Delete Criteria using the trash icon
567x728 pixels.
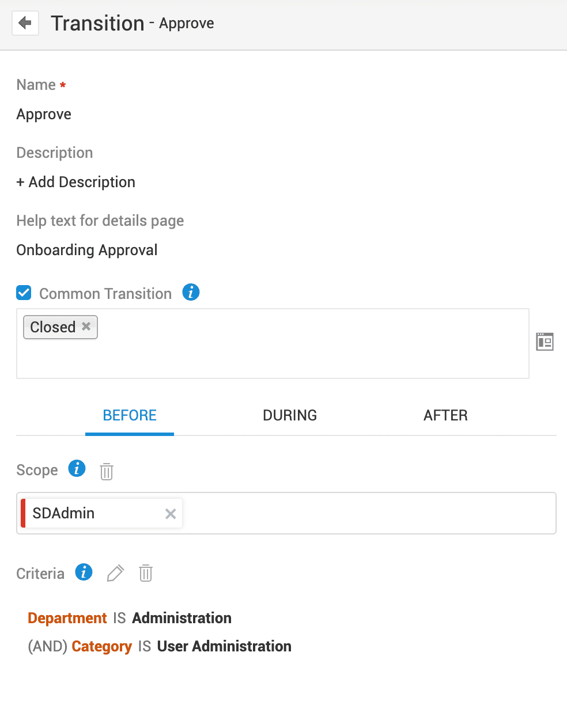coord(146,573)
